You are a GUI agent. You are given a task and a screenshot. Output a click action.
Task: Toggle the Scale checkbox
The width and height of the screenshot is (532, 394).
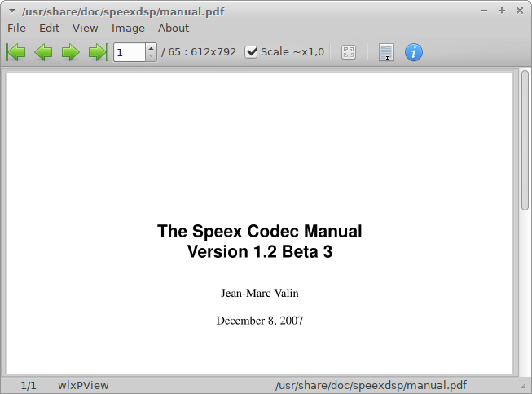point(251,52)
